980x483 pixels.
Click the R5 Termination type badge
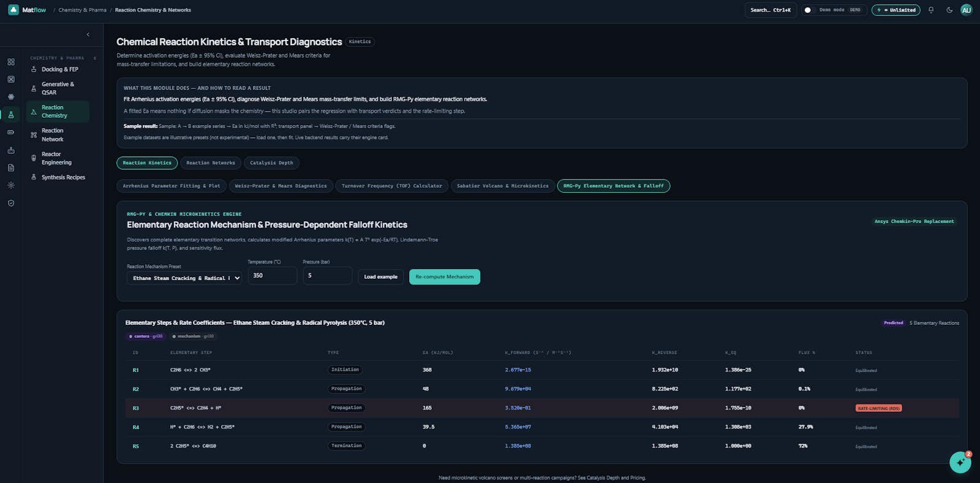347,446
